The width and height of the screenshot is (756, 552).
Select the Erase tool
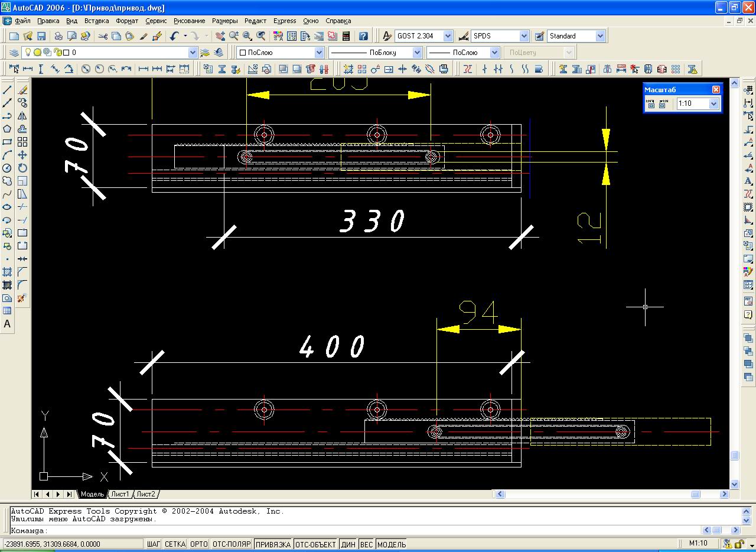click(22, 90)
